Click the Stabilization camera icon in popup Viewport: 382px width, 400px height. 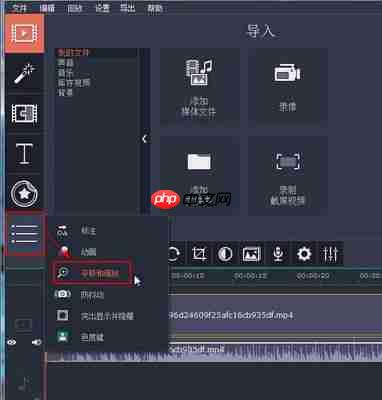click(63, 294)
